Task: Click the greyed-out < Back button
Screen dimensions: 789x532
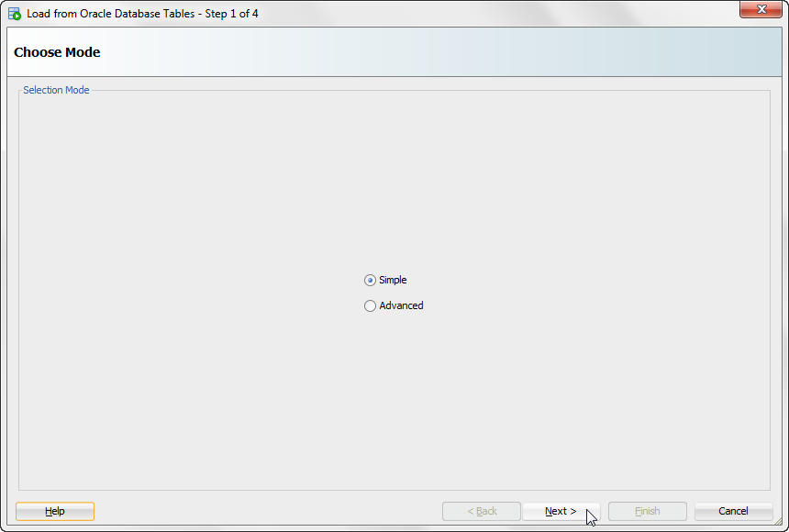Action: [x=482, y=512]
